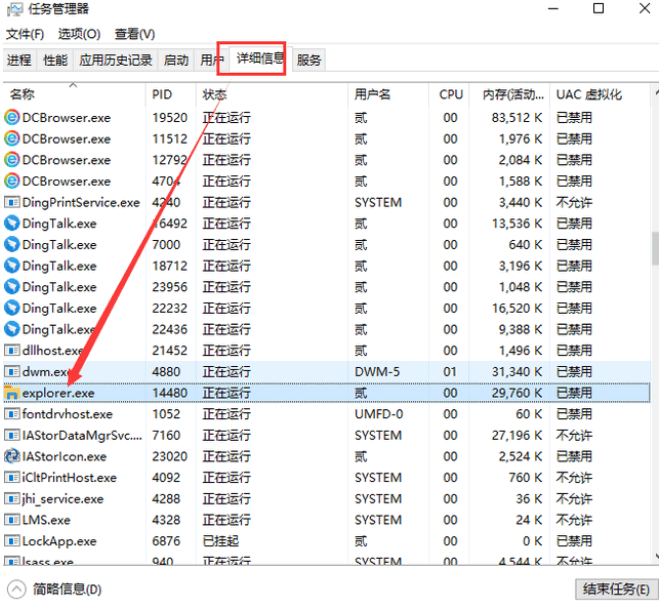662x603 pixels.
Task: Collapse to 简略信息 view arrow icon
Action: [16, 589]
